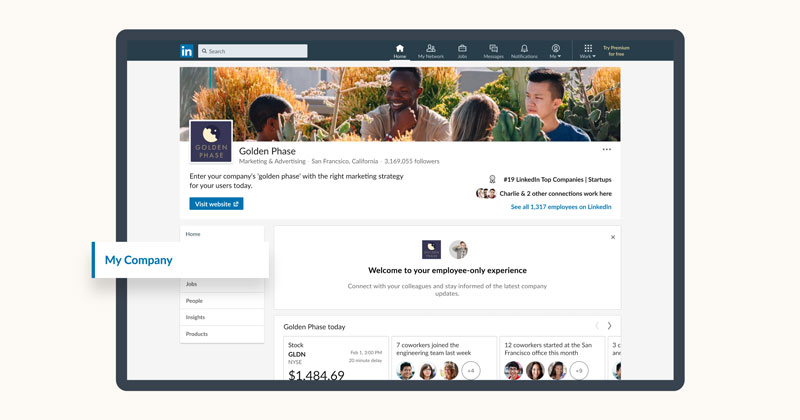The image size is (800, 420).
Task: Open My Network icon
Action: [431, 51]
